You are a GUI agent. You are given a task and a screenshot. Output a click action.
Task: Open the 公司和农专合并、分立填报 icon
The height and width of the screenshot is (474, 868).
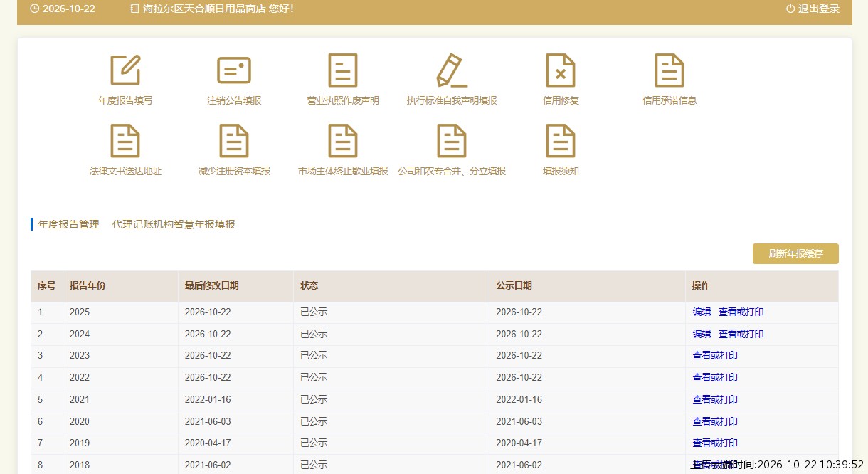pyautogui.click(x=452, y=141)
